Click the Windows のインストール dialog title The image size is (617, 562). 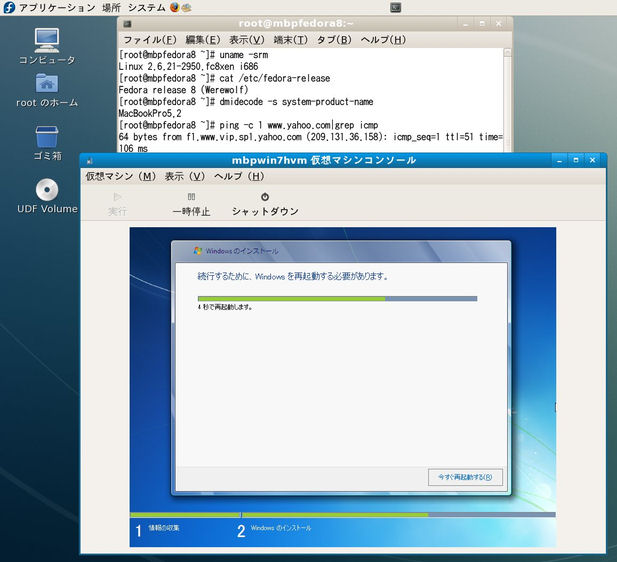click(242, 251)
